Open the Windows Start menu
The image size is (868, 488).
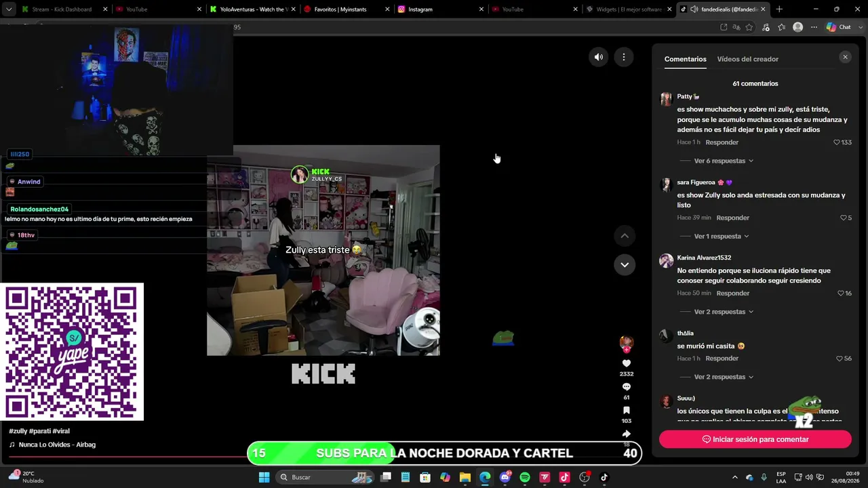pyautogui.click(x=264, y=477)
